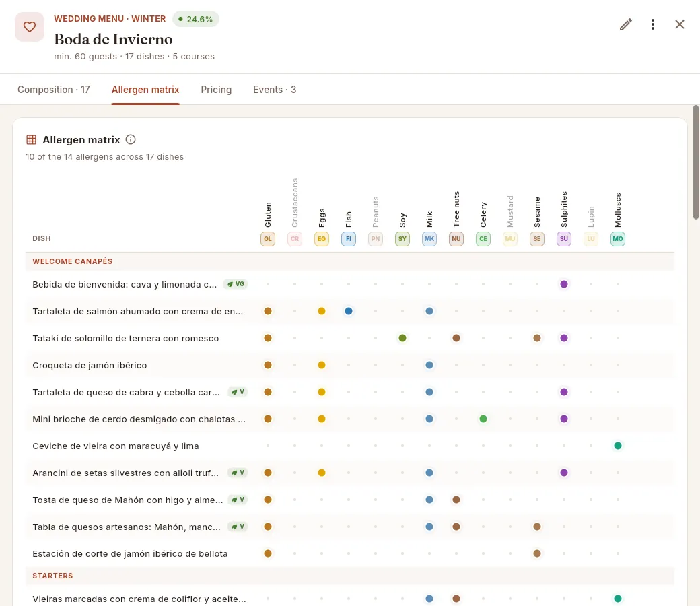Screen dimensions: 700x606
Task: Select the GL Gluten allergen badge
Action: (268, 239)
